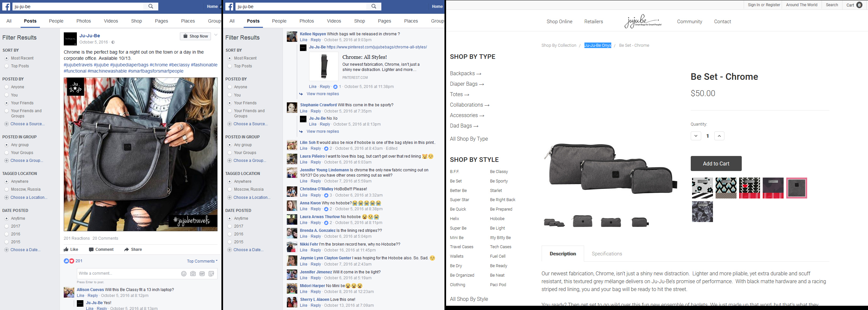The image size is (868, 310).
Task: Choose the grey roses pattern swatch
Action: click(x=702, y=212)
